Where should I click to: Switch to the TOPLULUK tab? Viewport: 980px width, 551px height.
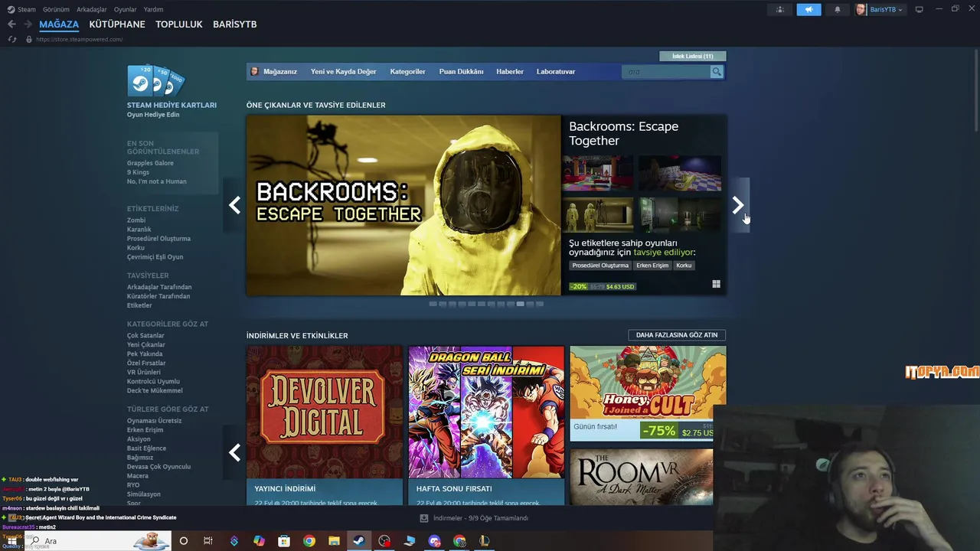pos(179,24)
